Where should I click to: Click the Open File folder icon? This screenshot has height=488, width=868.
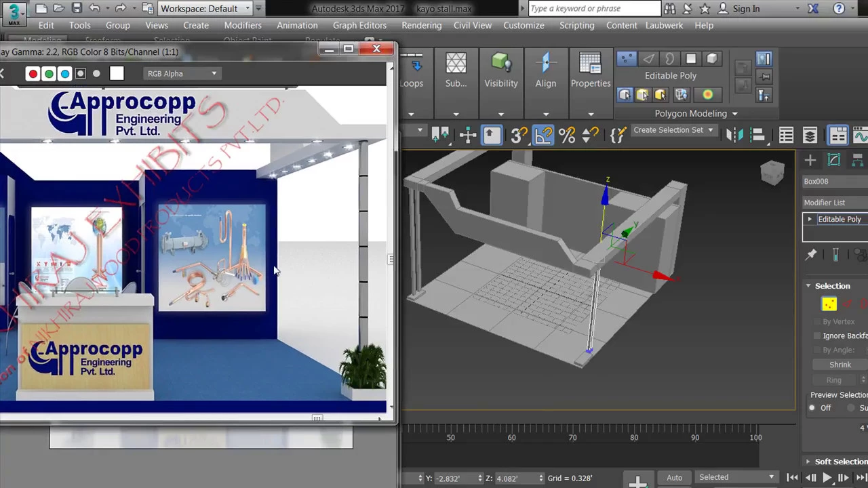point(59,9)
